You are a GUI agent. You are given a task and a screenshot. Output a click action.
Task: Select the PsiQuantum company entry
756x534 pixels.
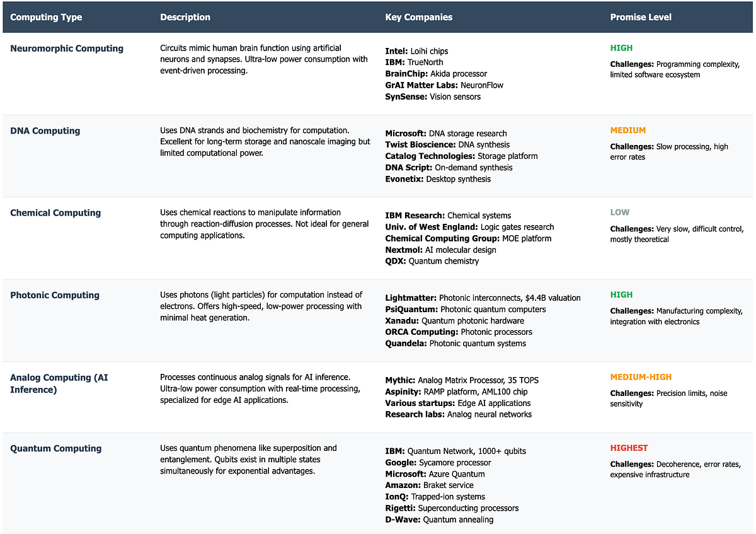point(465,309)
